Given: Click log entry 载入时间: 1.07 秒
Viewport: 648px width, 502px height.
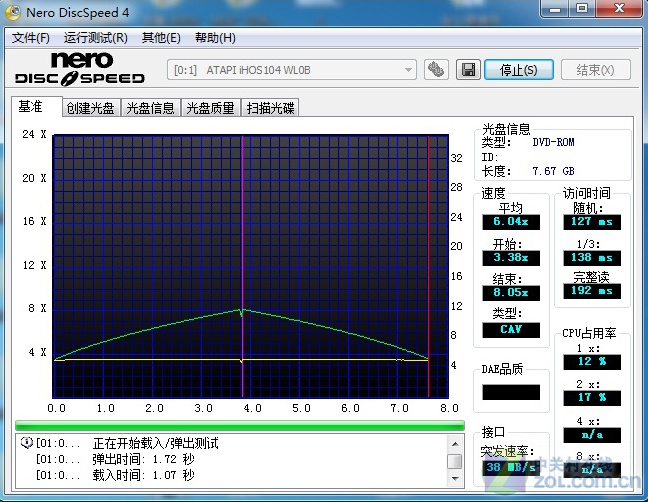Looking at the screenshot, I should (143, 475).
